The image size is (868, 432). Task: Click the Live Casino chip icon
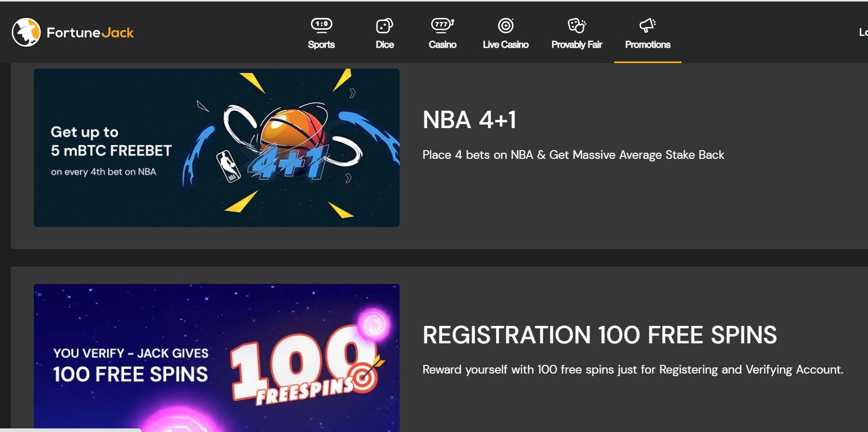505,25
